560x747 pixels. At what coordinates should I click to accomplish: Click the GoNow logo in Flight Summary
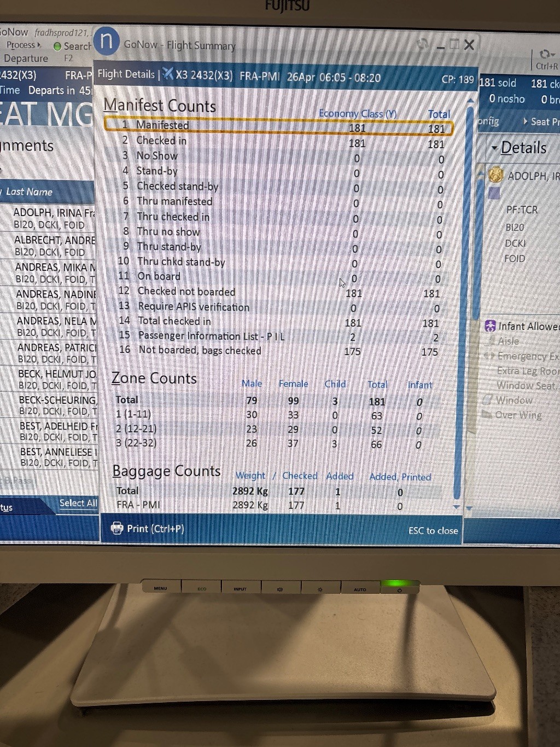pyautogui.click(x=107, y=41)
